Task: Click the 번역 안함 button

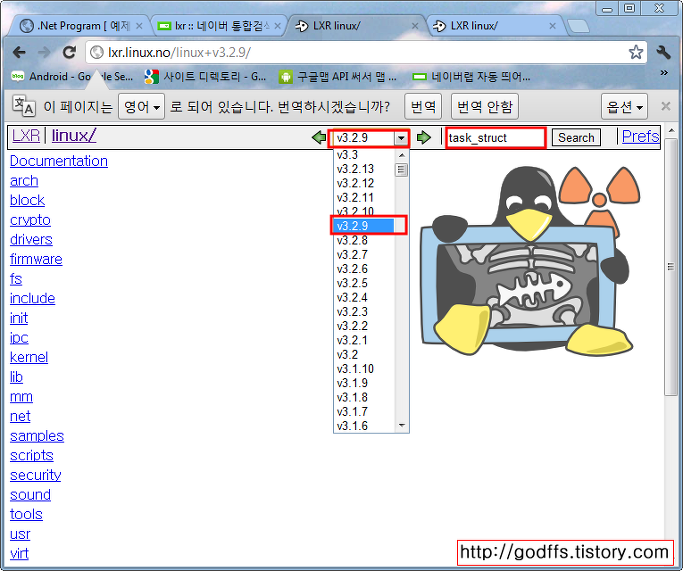Action: [485, 106]
